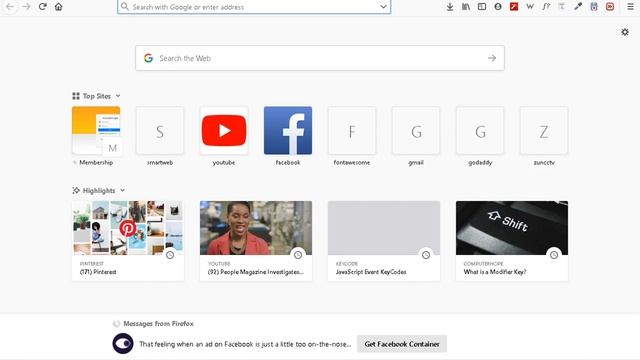Go back to the previous page
The width and height of the screenshot is (640, 360).
10,7
